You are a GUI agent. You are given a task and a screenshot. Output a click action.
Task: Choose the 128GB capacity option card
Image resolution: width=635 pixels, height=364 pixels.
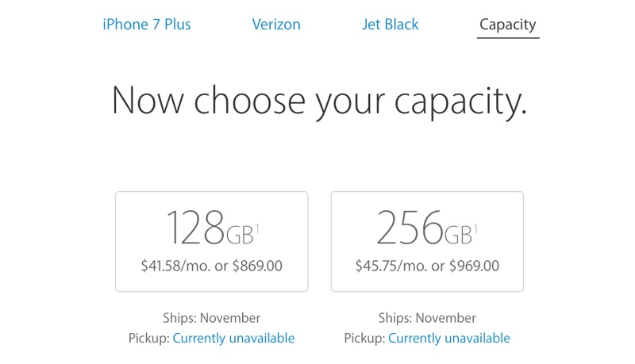pos(211,241)
